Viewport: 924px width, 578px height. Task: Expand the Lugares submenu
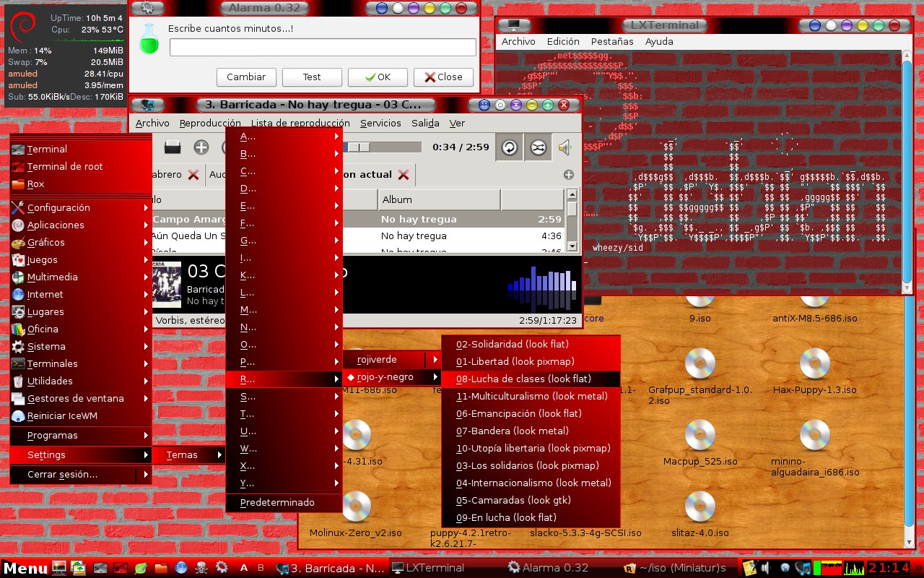click(80, 312)
